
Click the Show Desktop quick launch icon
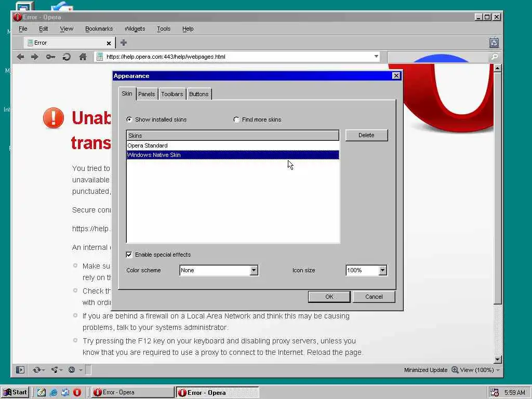[x=42, y=392]
